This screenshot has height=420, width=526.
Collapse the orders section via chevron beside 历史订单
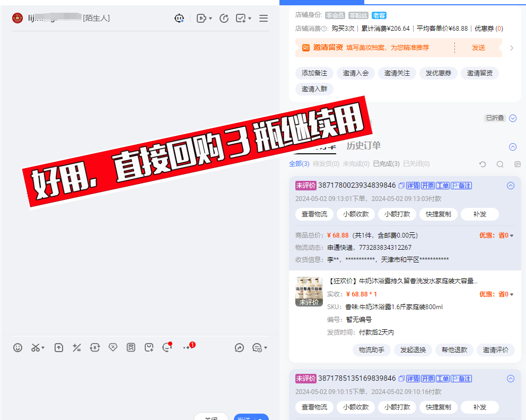click(x=513, y=147)
